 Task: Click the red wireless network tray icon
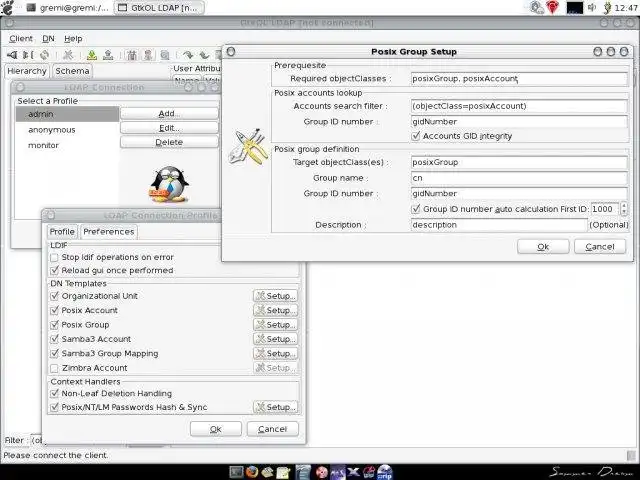[x=553, y=7]
